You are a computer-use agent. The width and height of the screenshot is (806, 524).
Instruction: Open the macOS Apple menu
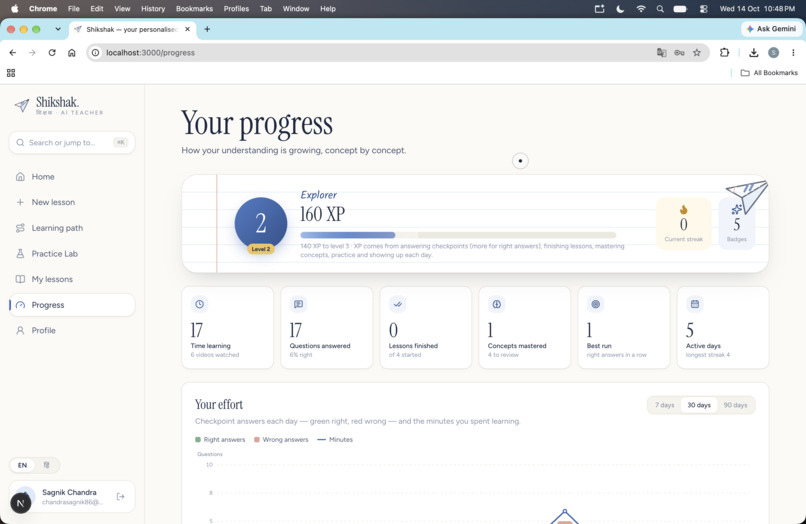click(14, 9)
